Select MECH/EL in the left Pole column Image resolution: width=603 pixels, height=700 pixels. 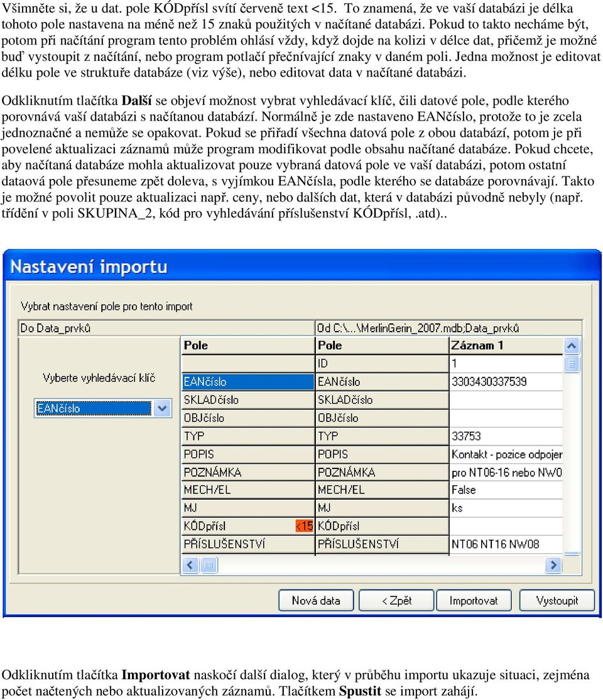(248, 490)
